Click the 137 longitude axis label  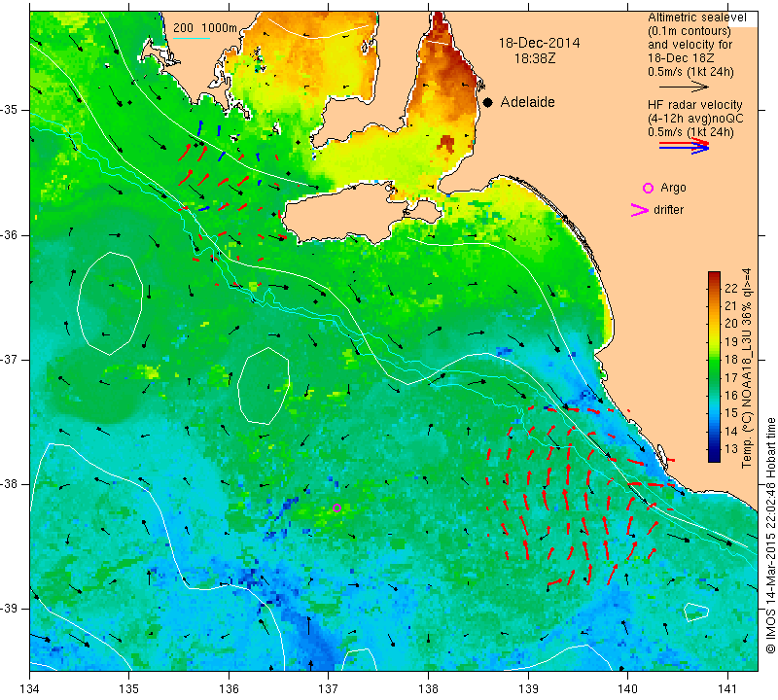coord(329,689)
